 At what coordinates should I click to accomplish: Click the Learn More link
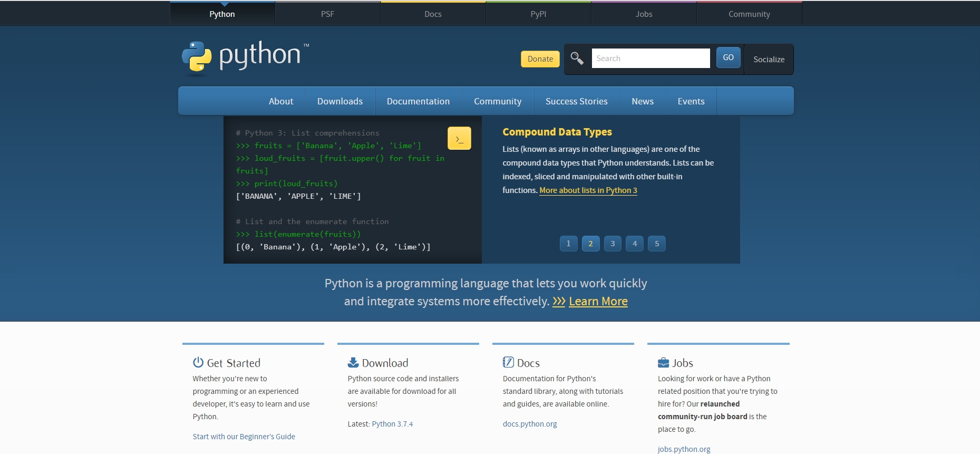[598, 302]
